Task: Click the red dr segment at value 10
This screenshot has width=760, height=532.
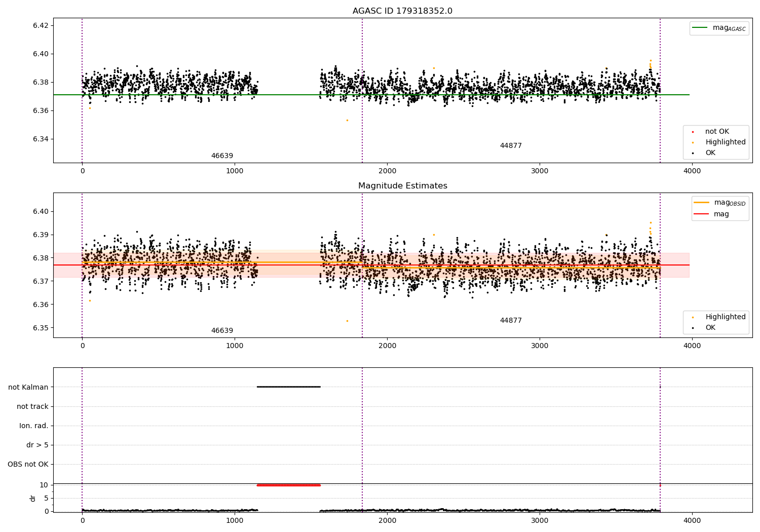Action: 289,485
